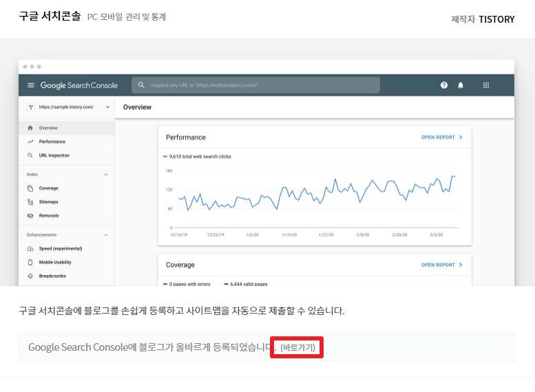Select URL inspection in the sidebar
This screenshot has height=392, width=535.
pos(67,155)
